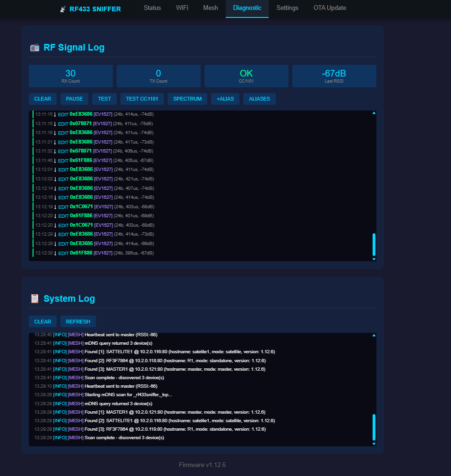Refresh the System Log
The width and height of the screenshot is (451, 476).
point(78,322)
